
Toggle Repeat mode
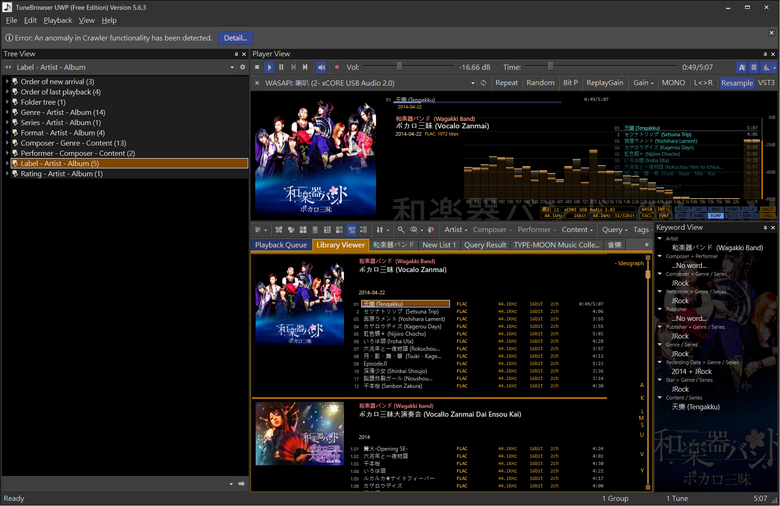(506, 83)
